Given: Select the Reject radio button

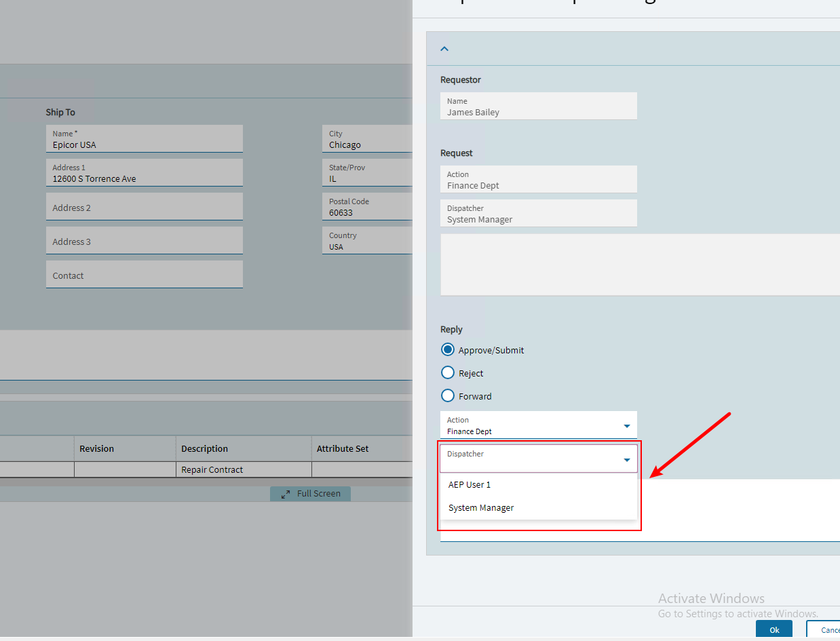Looking at the screenshot, I should point(448,373).
